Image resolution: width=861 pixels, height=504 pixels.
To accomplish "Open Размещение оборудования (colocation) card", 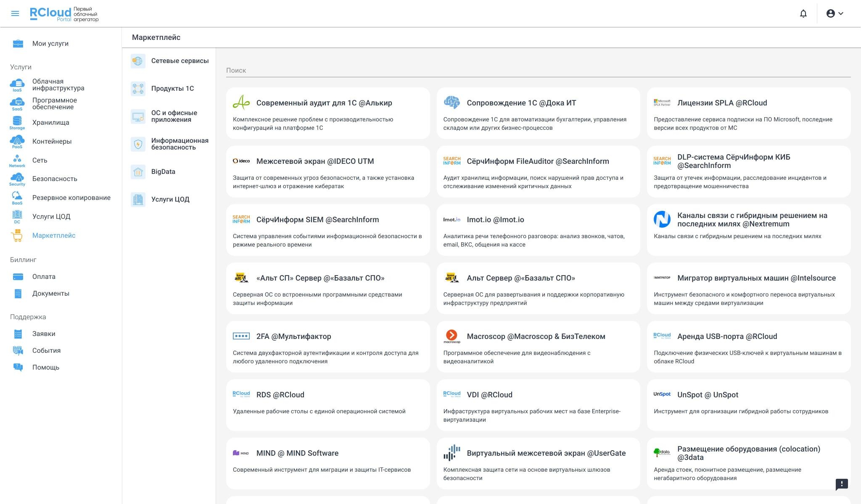I will point(749,463).
